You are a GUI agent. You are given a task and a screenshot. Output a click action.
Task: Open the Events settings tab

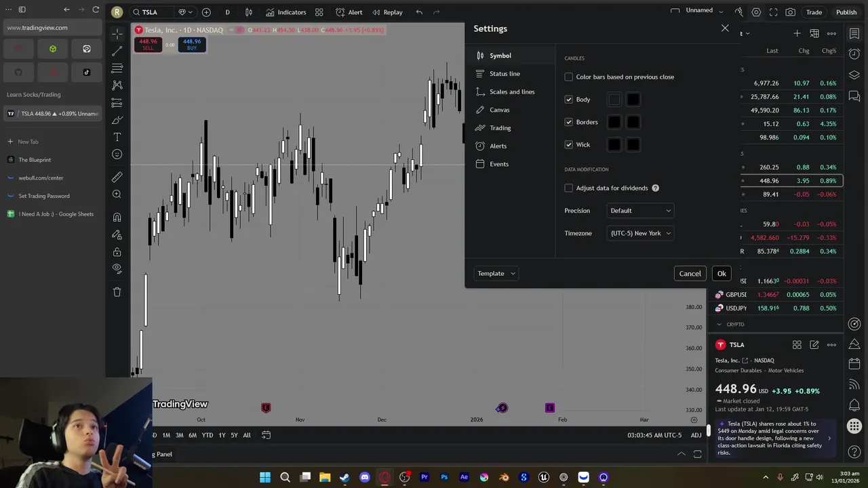click(x=511, y=164)
